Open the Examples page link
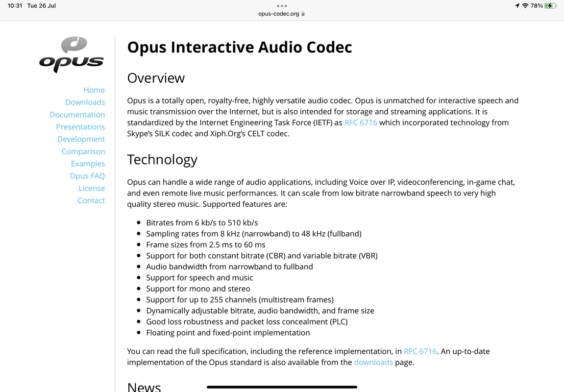This screenshot has height=392, width=564. pos(88,164)
